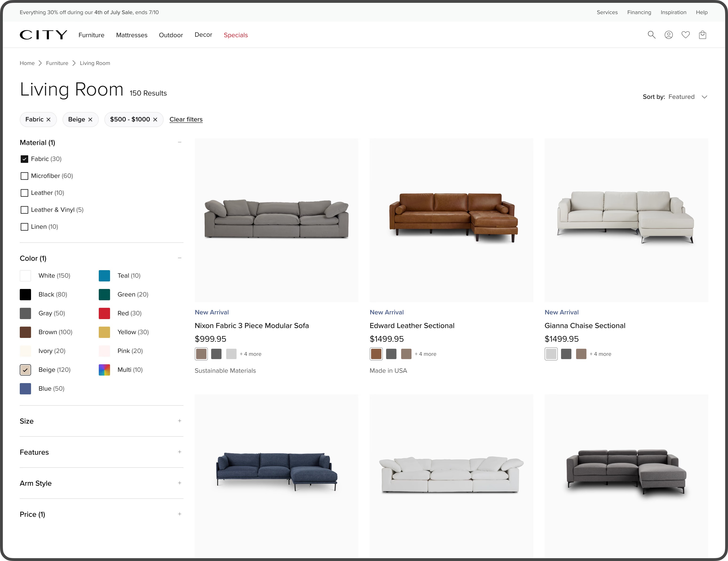Open the search magnifier icon

pos(651,35)
